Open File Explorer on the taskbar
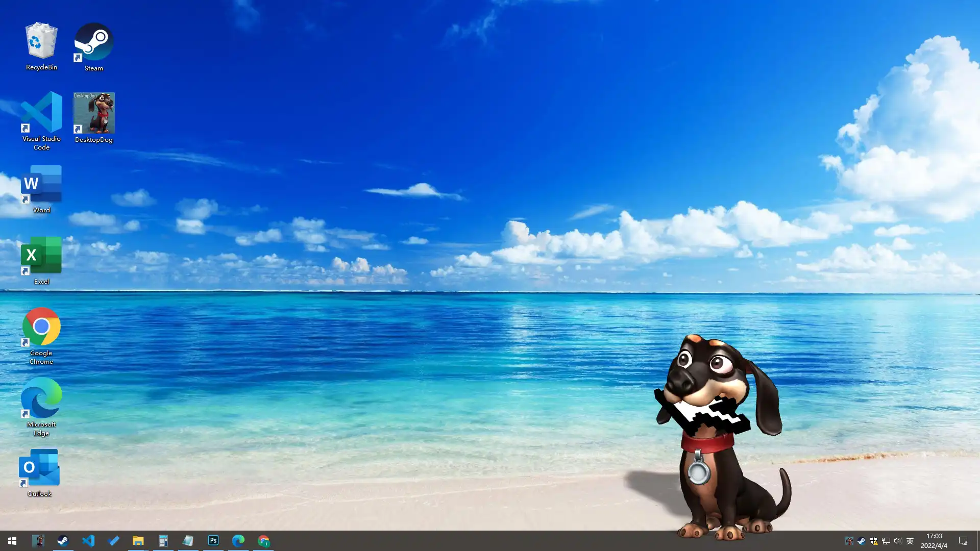This screenshot has height=551, width=980. click(138, 540)
